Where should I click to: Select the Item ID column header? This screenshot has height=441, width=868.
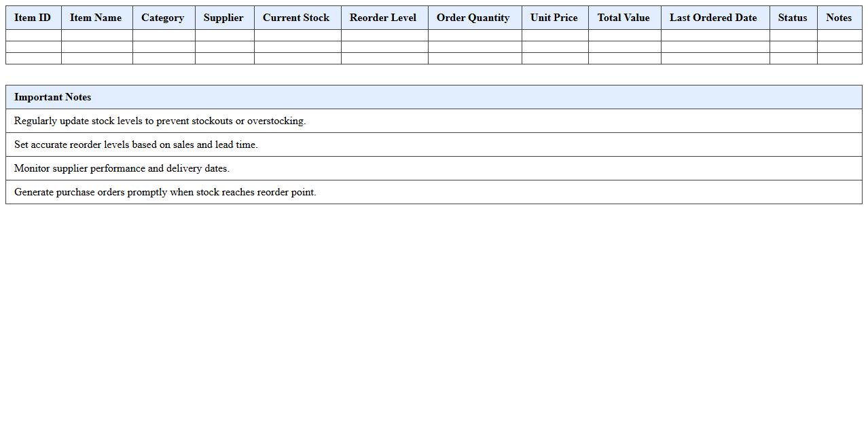[33, 18]
